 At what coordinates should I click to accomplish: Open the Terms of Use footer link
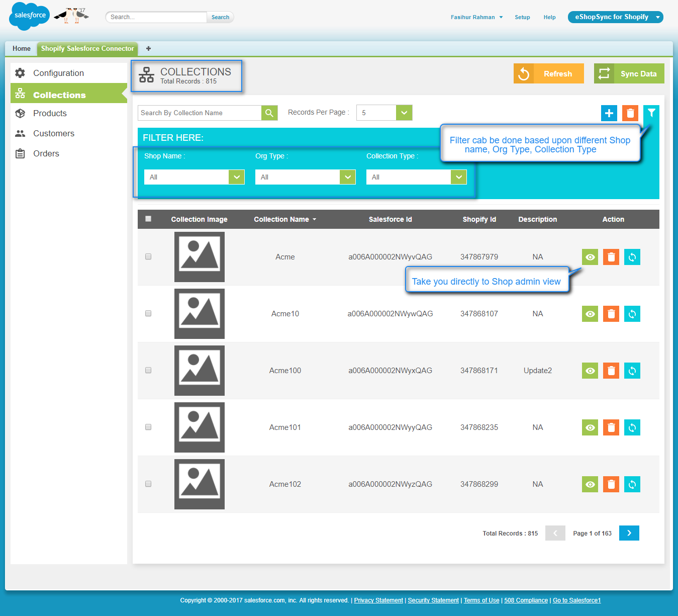(x=481, y=600)
